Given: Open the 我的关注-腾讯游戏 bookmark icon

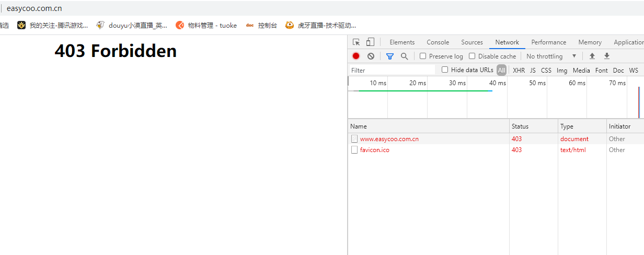Looking at the screenshot, I should point(21,25).
